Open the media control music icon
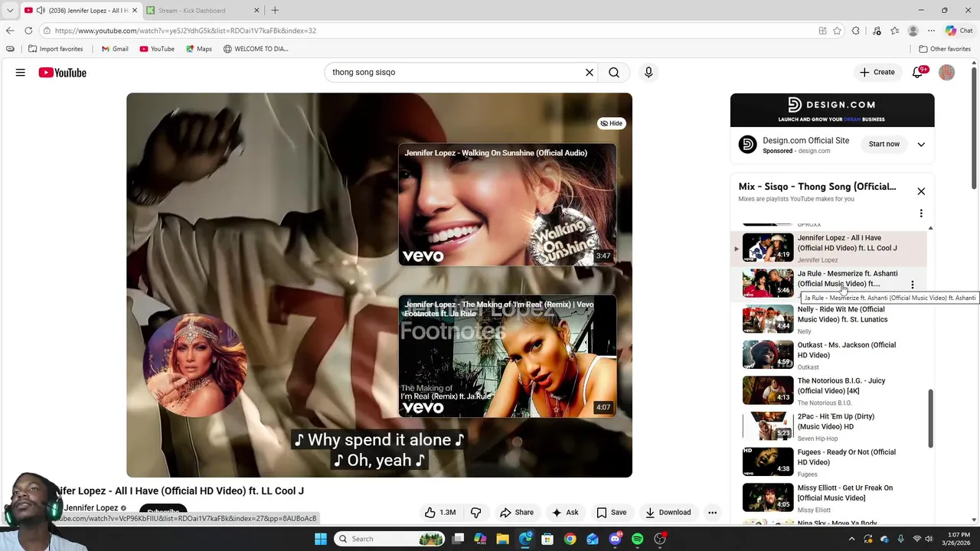The width and height of the screenshot is (980, 551). coord(877,31)
